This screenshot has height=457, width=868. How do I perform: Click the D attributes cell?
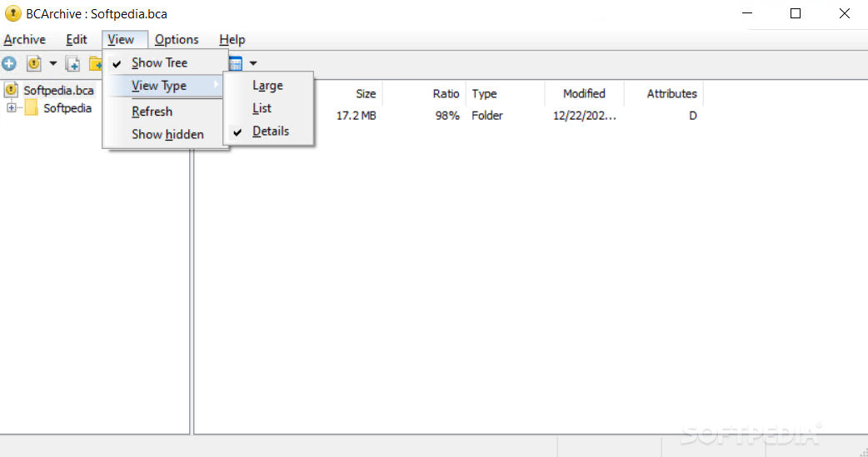[x=692, y=116]
